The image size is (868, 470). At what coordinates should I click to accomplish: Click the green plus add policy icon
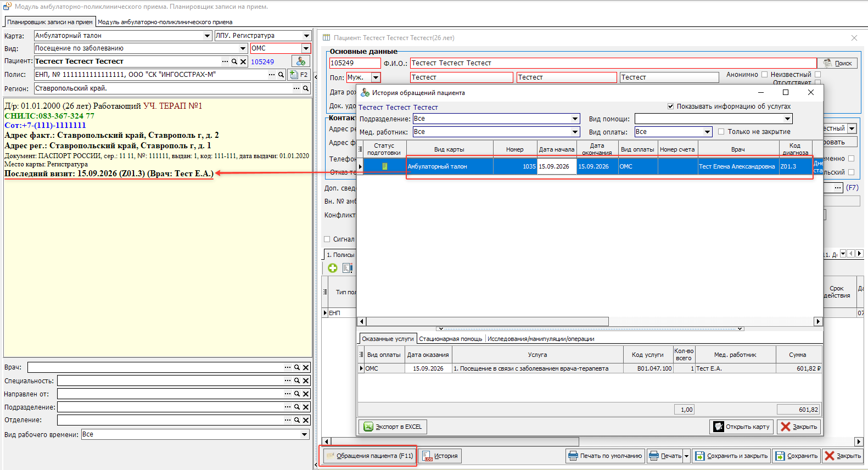(333, 268)
